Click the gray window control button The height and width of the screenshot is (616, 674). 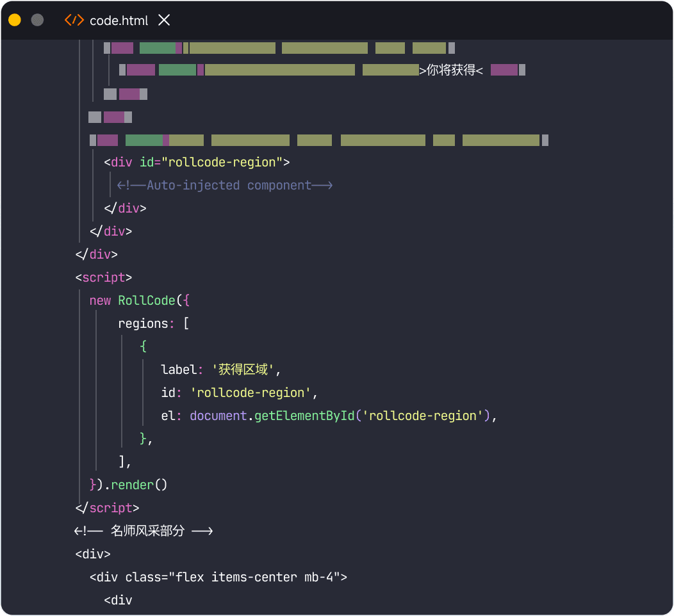pos(37,20)
